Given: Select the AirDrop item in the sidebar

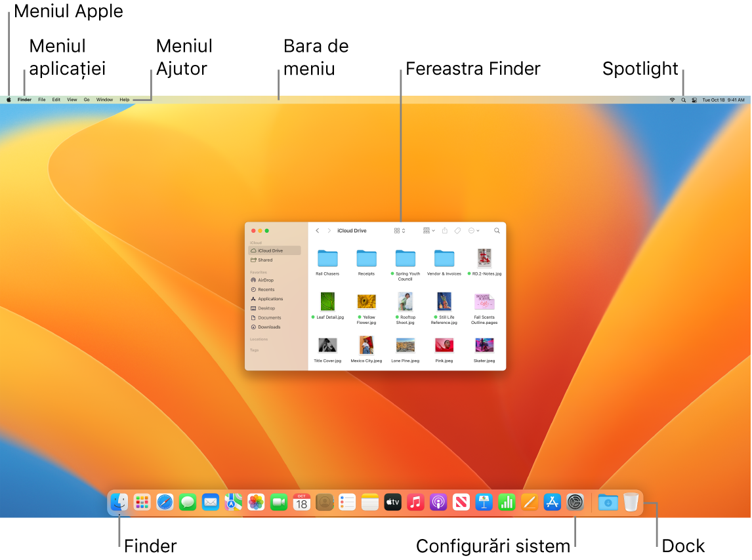Looking at the screenshot, I should [x=264, y=280].
